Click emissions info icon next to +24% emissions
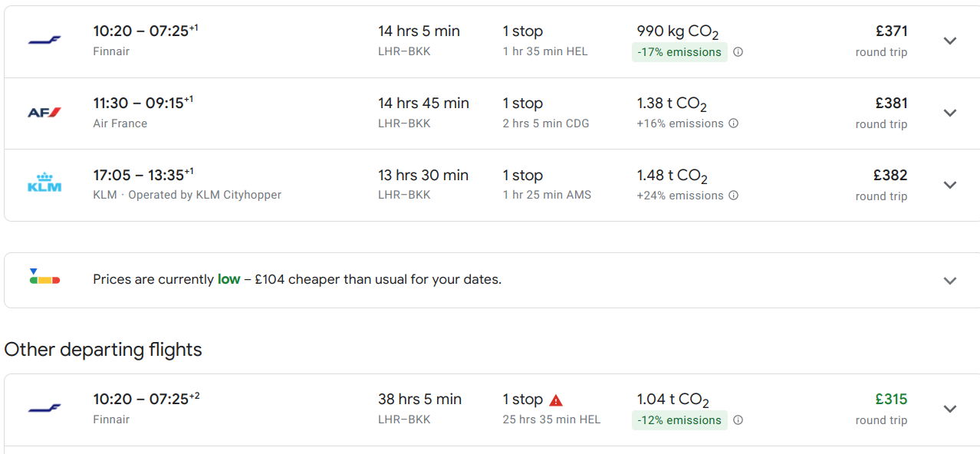Viewport: 980px width, 454px height. (x=733, y=196)
